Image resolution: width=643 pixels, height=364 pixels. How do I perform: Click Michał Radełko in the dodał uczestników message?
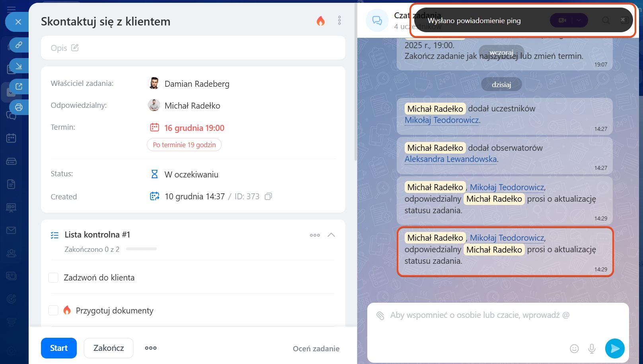click(x=435, y=109)
